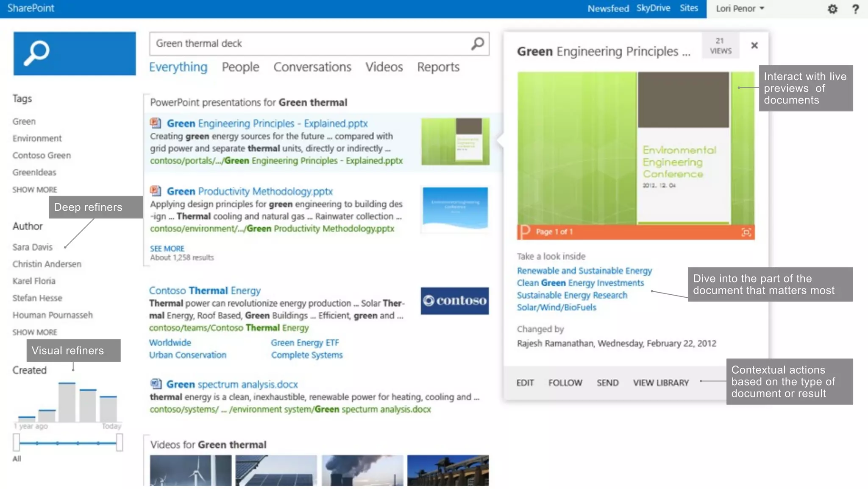Screen dimensions: 868x489
Task: Click the right handle of Created date slider
Action: pyautogui.click(x=120, y=442)
